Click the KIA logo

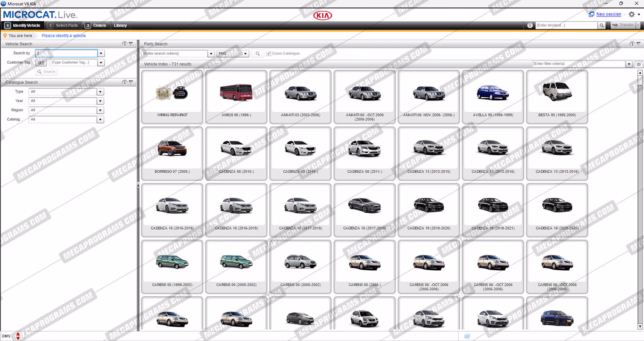(x=322, y=16)
